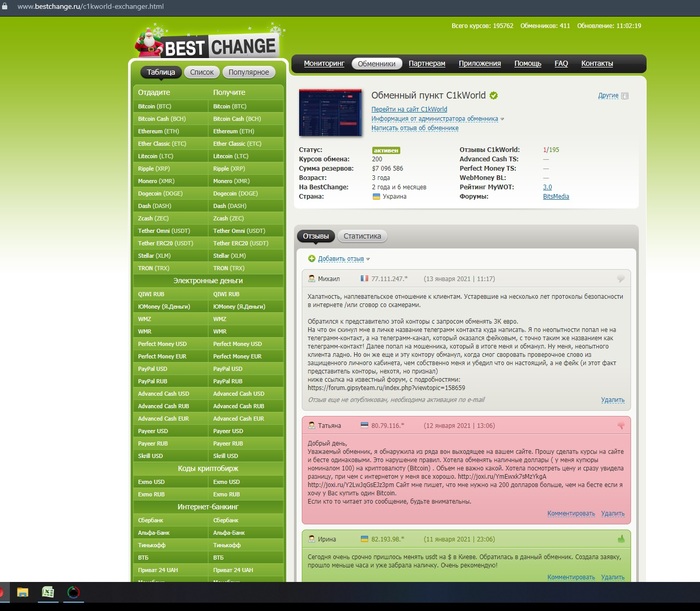The width and height of the screenshot is (700, 611).
Task: Click the green plus icon by Добавить отзыв
Action: (312, 258)
